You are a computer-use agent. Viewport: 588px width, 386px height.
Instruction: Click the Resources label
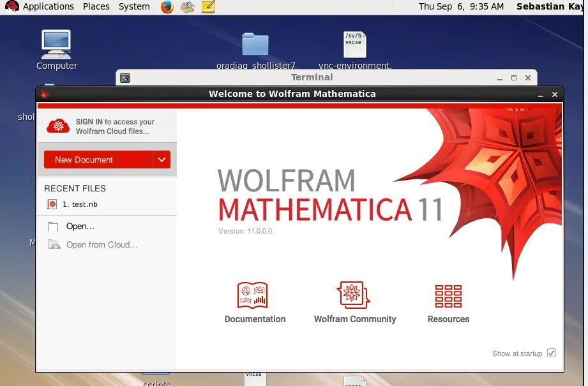coord(448,319)
